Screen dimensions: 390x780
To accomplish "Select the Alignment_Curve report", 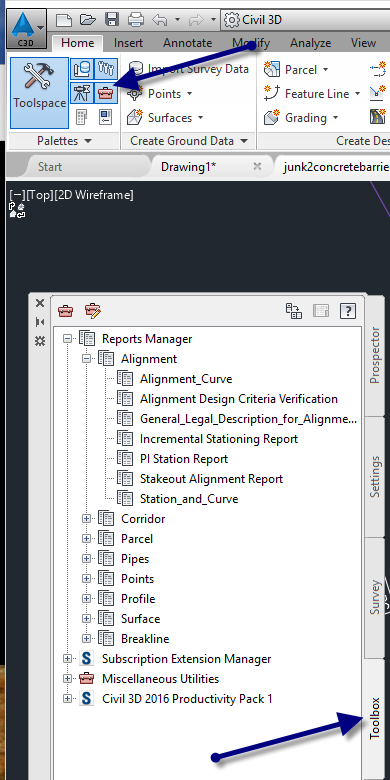I will click(x=186, y=379).
